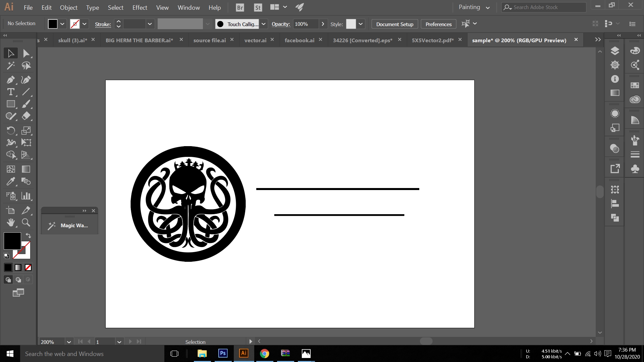Open the Object menu
The image size is (644, 362).
69,7
